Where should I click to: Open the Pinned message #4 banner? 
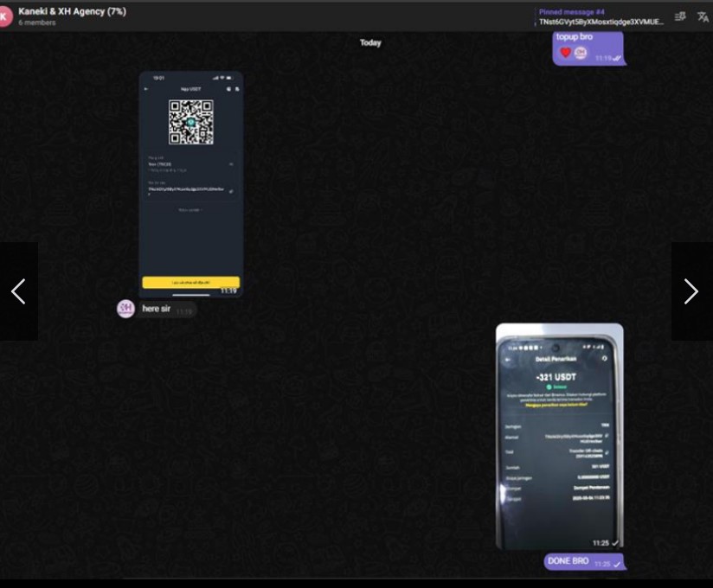tap(601, 16)
